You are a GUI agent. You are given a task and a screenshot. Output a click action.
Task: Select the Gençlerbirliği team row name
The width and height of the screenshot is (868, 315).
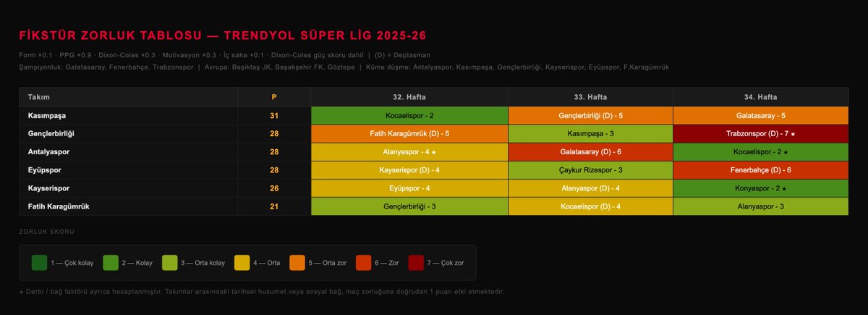point(51,134)
